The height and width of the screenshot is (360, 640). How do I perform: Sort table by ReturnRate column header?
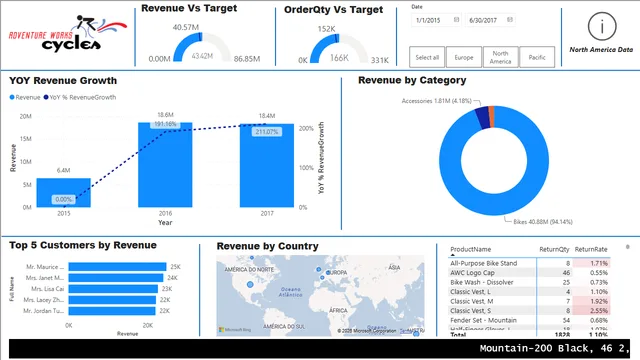591,249
